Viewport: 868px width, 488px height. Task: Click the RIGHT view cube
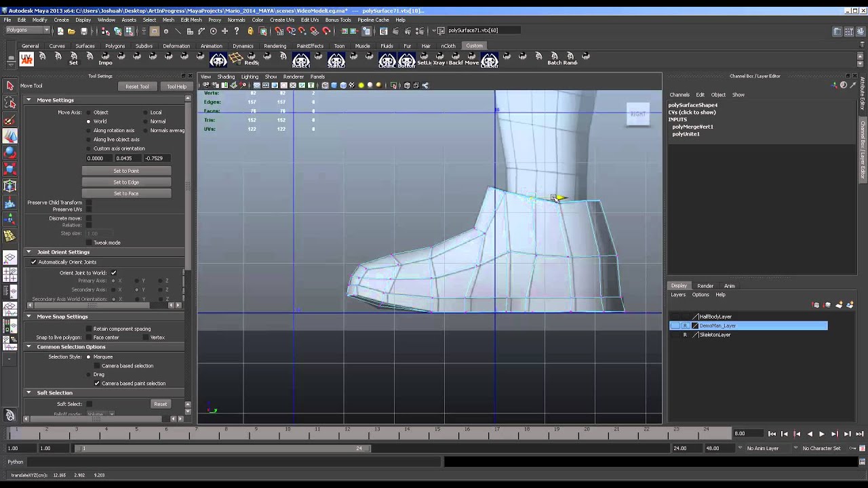point(638,114)
